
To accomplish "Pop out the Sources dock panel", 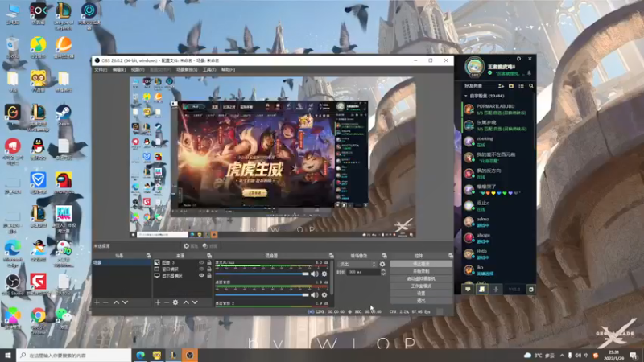I will [x=209, y=256].
